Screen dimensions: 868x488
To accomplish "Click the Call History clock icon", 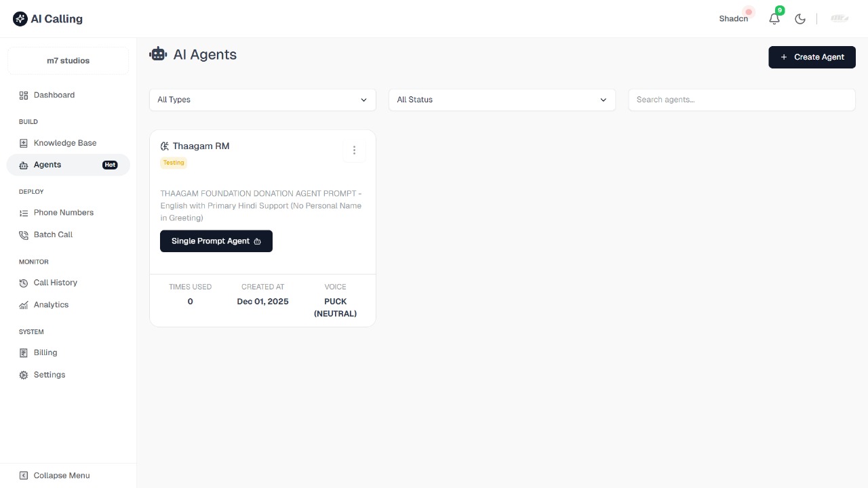I will 23,283.
